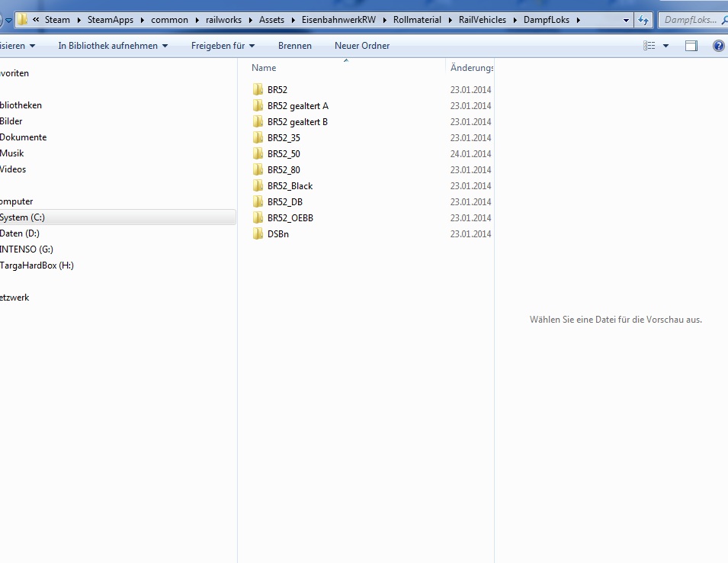Go to common in the breadcrumb
The width and height of the screenshot is (728, 563).
click(x=169, y=20)
